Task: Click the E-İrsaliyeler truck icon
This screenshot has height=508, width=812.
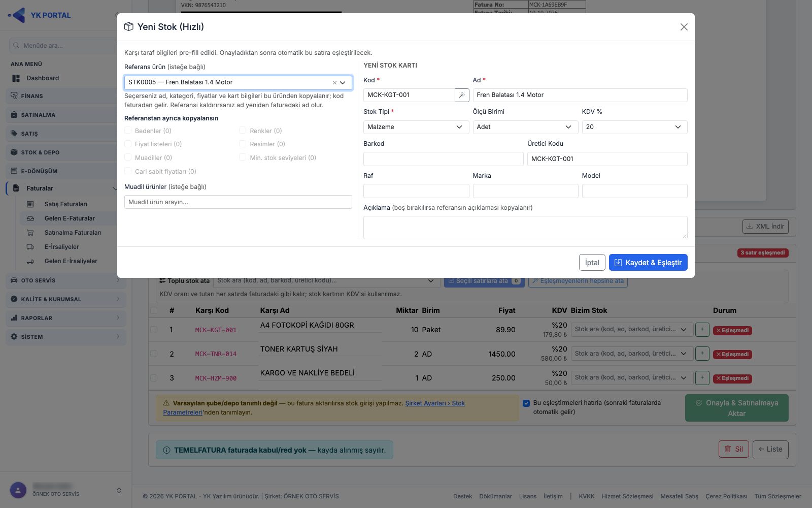Action: point(30,247)
